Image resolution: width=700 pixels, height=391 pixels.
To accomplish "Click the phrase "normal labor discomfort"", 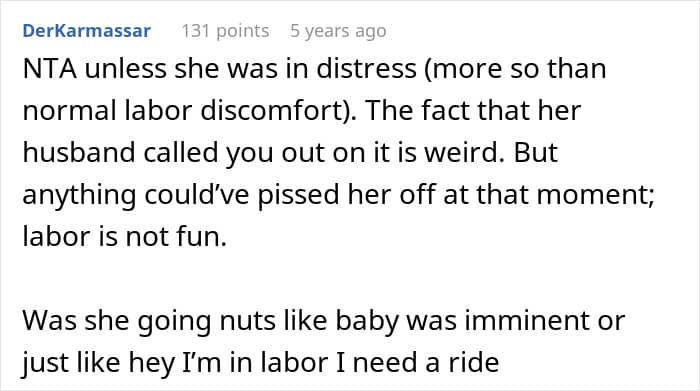I will [185, 111].
